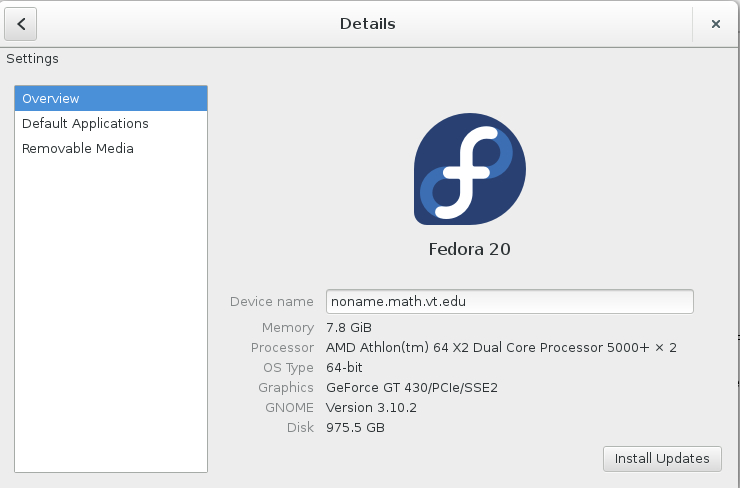Viewport: 740px width, 488px height.
Task: Click the Fedora 20 heading
Action: coord(470,249)
